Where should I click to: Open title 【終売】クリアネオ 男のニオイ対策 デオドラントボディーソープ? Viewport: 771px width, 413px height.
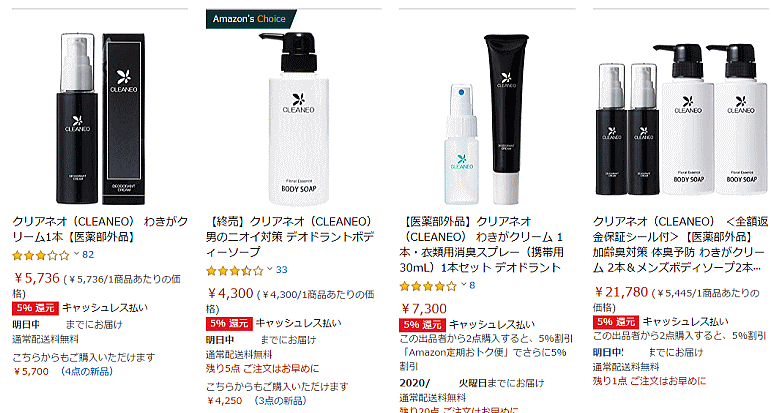point(291,236)
